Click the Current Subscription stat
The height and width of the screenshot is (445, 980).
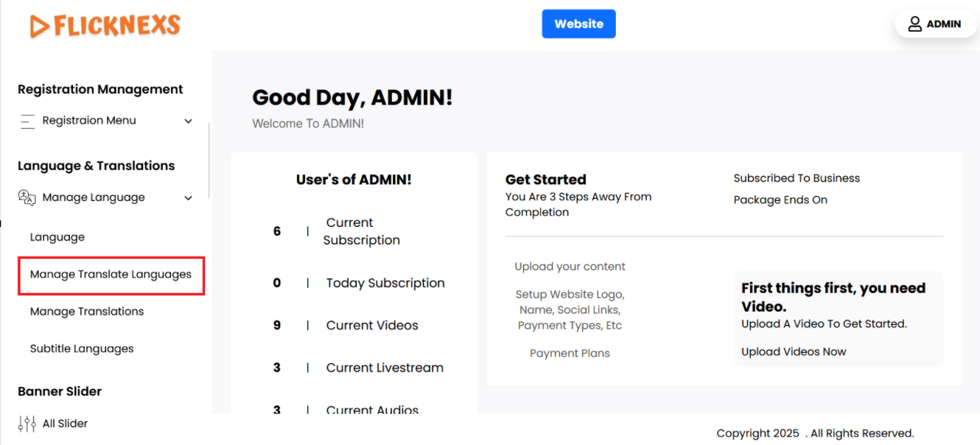(x=361, y=231)
